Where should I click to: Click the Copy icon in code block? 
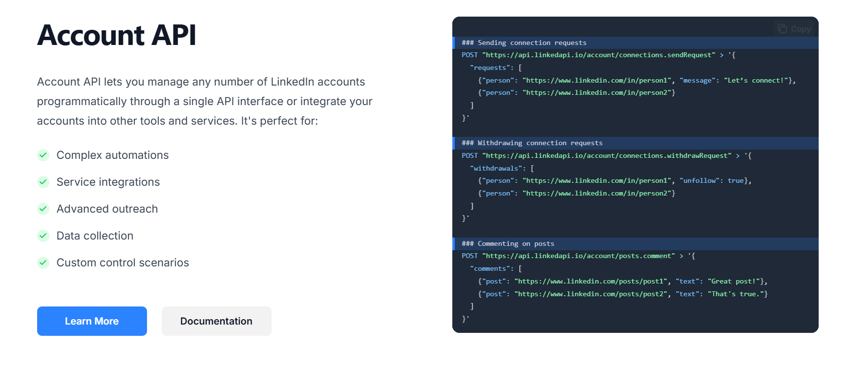[782, 29]
